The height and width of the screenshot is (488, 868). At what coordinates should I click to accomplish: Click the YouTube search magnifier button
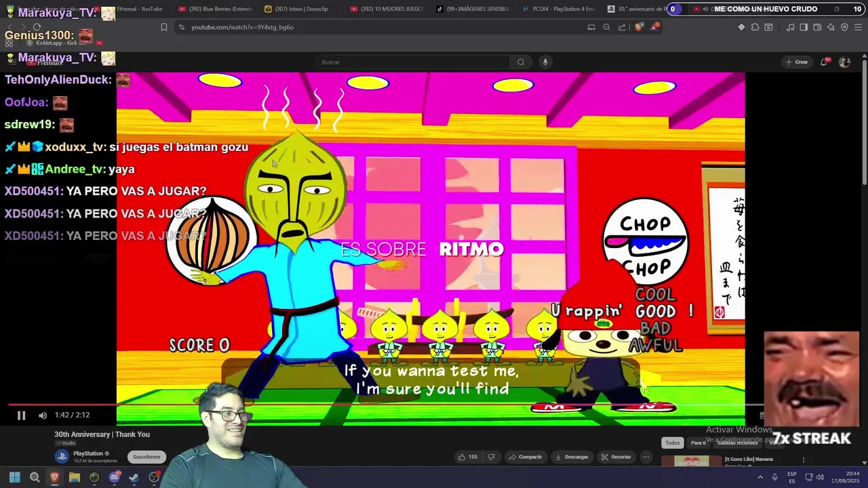pyautogui.click(x=521, y=62)
